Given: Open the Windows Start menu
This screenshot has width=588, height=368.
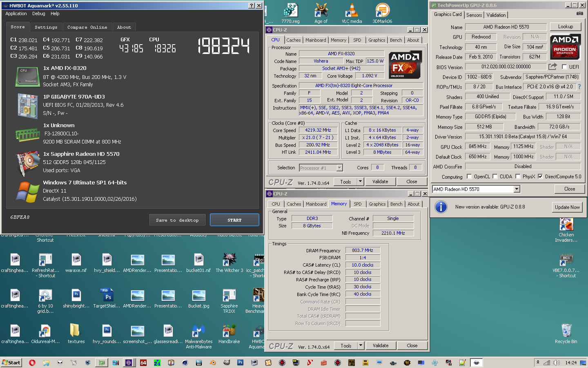Looking at the screenshot, I should click(11, 362).
